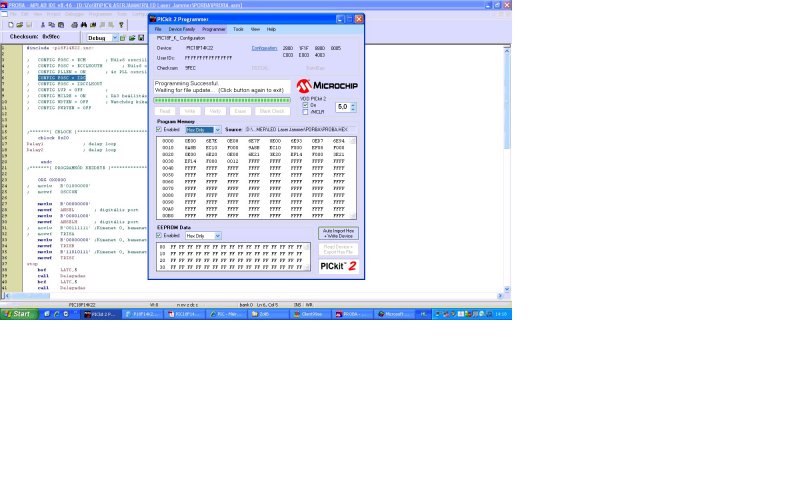Click the New Project icon beside Debug dropdown

pos(123,38)
